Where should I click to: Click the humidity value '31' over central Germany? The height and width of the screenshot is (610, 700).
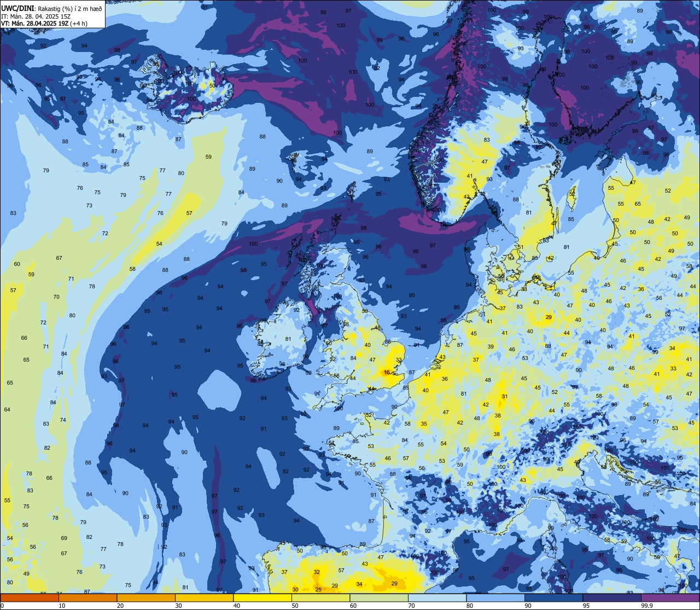[x=504, y=397]
